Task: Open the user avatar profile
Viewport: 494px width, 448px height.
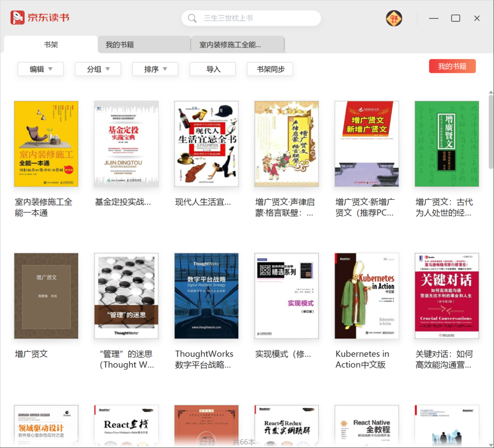Action: (394, 18)
